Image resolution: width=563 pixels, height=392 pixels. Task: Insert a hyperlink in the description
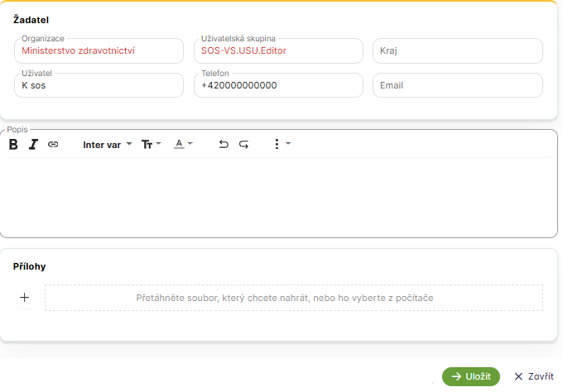[x=53, y=144]
